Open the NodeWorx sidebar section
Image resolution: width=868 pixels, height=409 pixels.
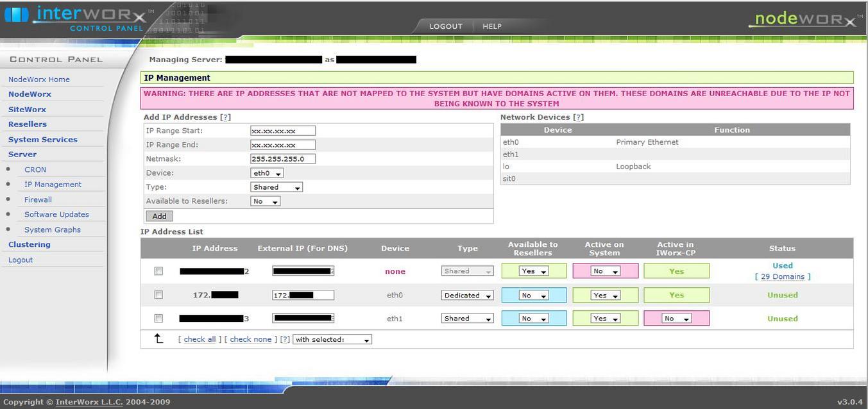30,94
